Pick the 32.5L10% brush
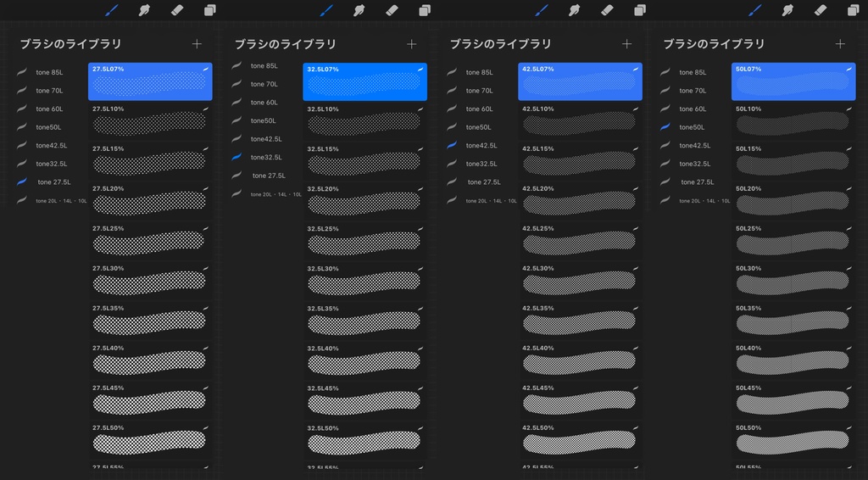Image resolution: width=868 pixels, height=480 pixels. (x=364, y=121)
